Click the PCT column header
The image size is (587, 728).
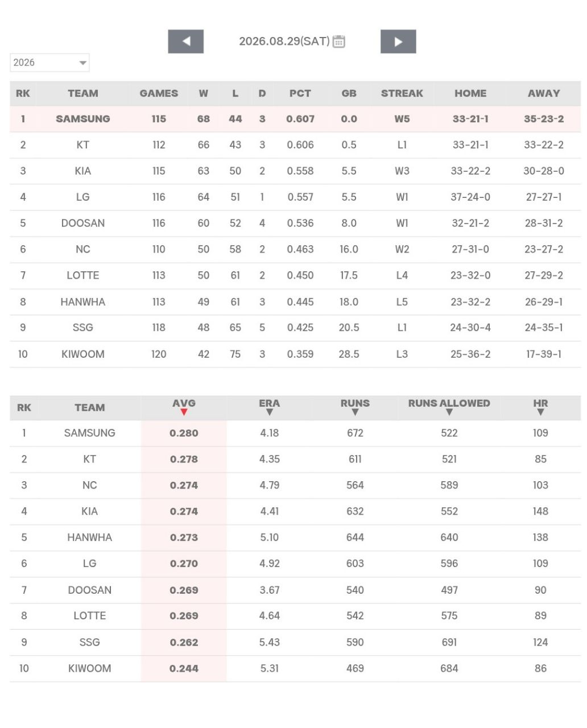click(300, 93)
